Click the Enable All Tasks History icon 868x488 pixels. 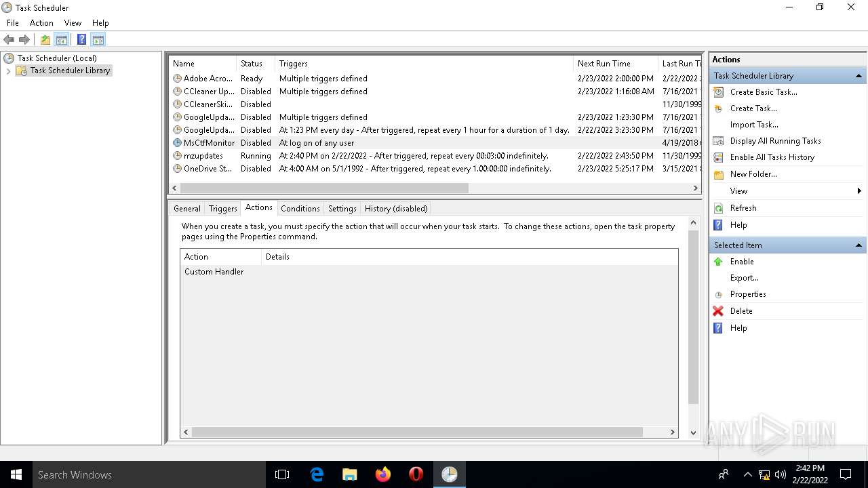tap(719, 157)
